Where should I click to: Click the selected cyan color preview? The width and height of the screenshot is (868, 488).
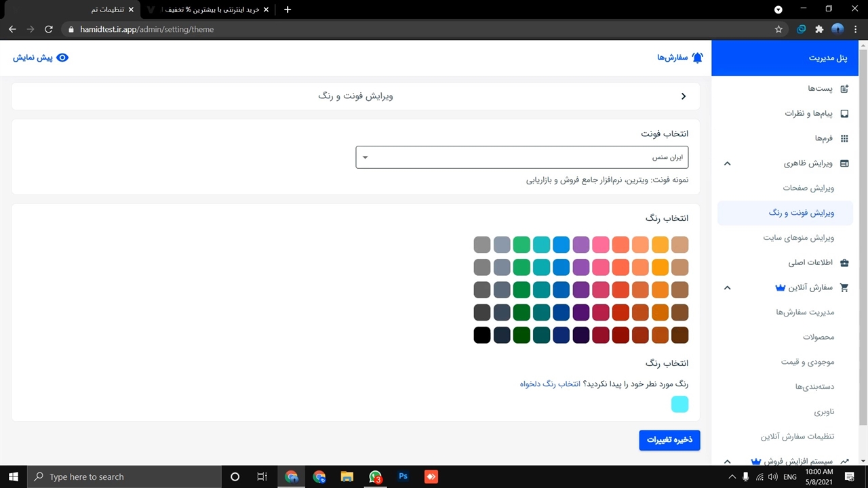tap(679, 405)
